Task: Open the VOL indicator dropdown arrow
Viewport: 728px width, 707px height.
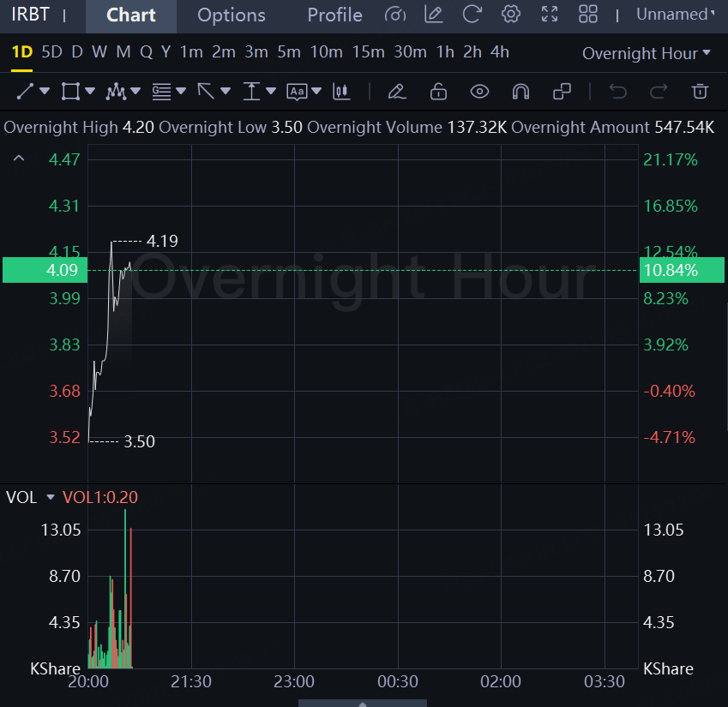Action: 50,497
